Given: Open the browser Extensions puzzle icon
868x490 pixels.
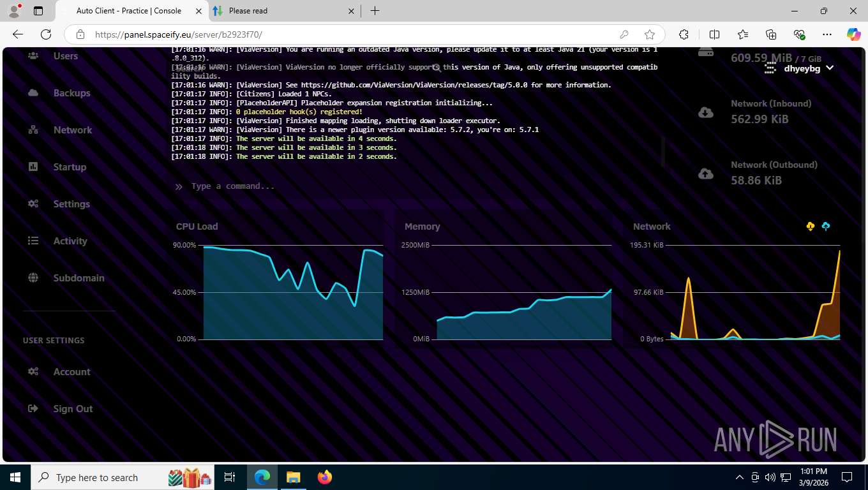Looking at the screenshot, I should click(684, 34).
